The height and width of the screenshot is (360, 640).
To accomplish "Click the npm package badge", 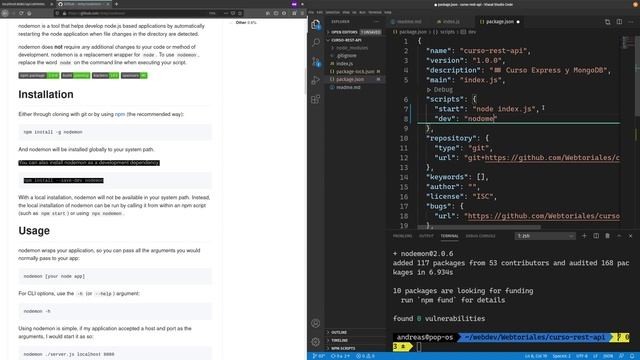I will tap(39, 76).
